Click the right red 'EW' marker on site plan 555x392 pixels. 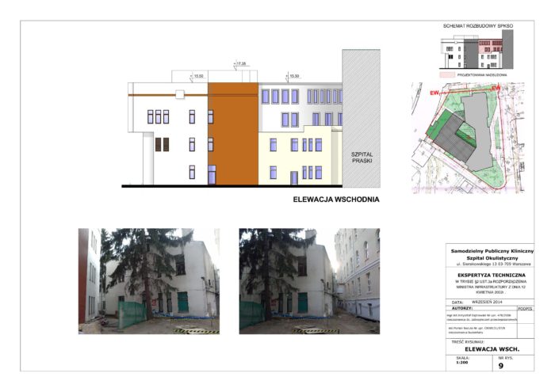point(496,88)
